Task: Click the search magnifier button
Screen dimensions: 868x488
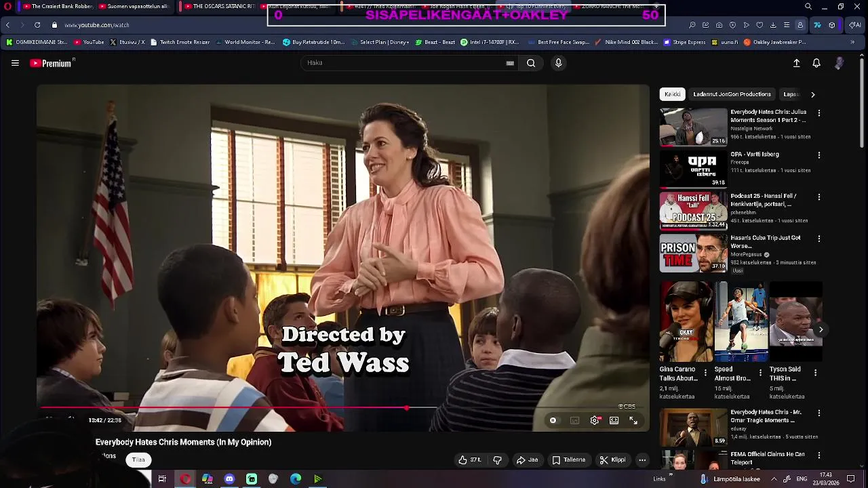Action: tap(531, 63)
